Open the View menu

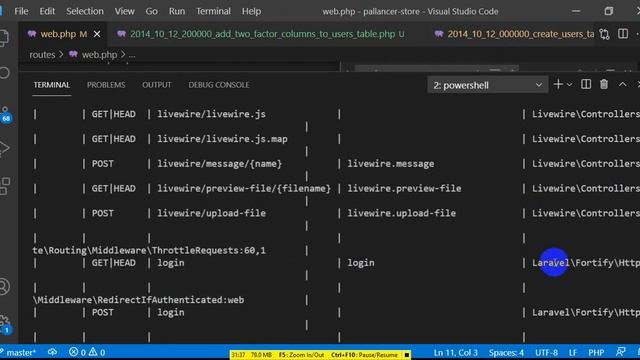pos(124,11)
